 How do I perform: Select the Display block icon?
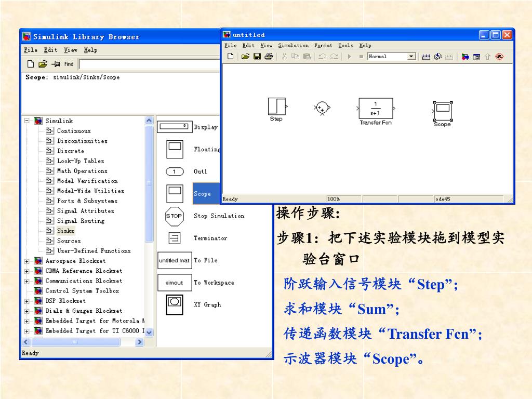coord(175,127)
